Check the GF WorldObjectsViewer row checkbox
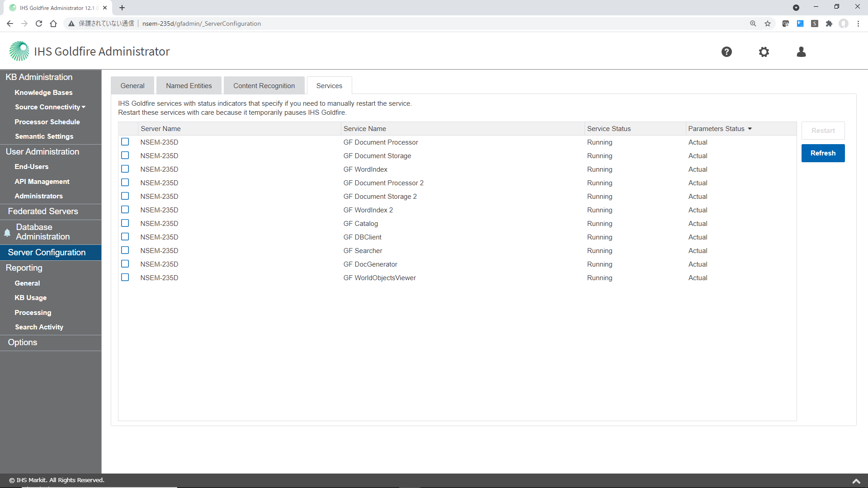 125,277
